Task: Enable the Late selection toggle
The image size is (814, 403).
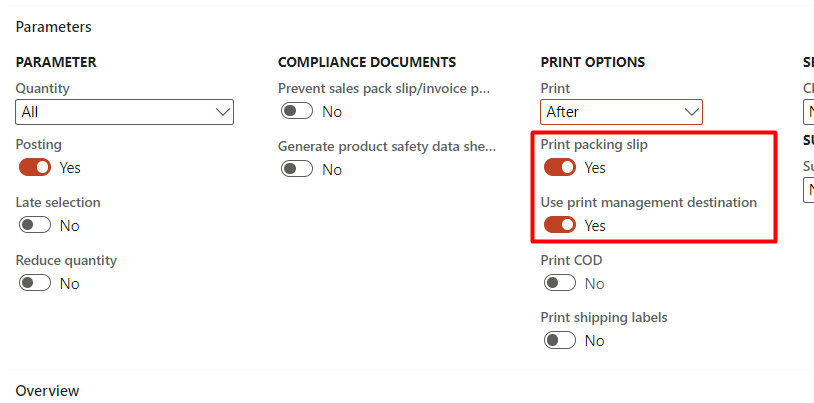Action: pos(35,226)
